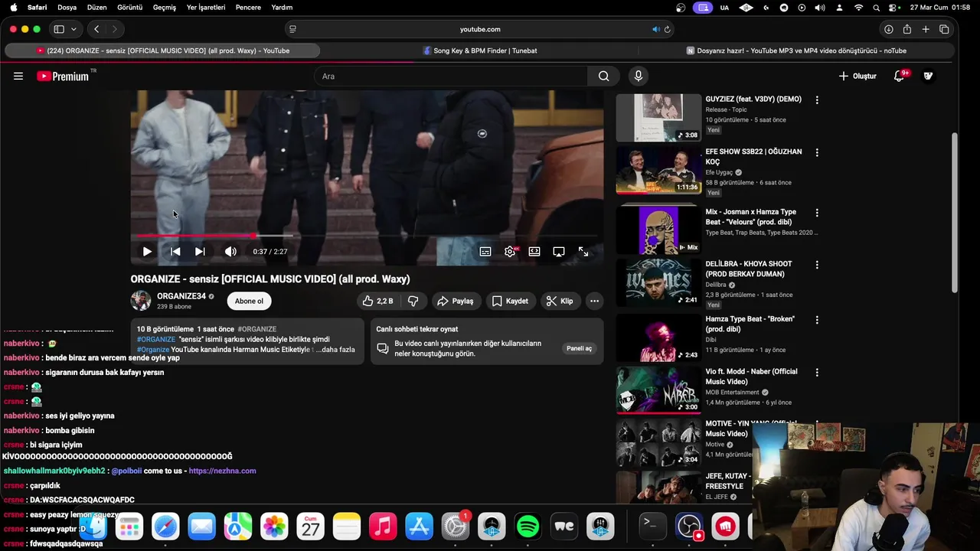This screenshot has width=980, height=551.
Task: Create a clip with Klip button
Action: (559, 301)
